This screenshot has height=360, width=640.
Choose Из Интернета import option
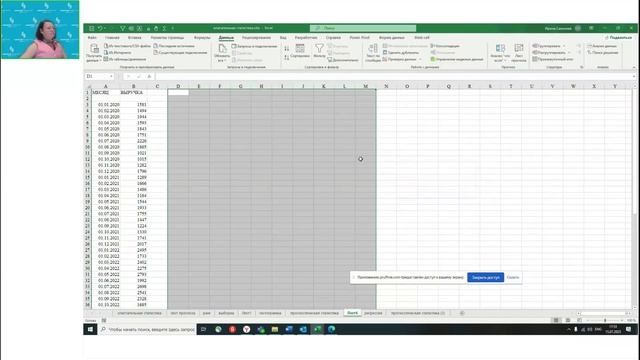coord(118,53)
